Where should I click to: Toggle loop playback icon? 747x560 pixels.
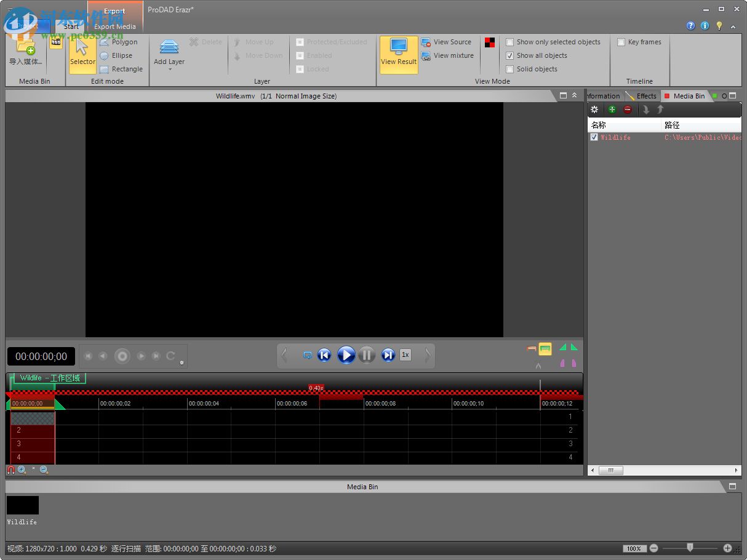307,355
